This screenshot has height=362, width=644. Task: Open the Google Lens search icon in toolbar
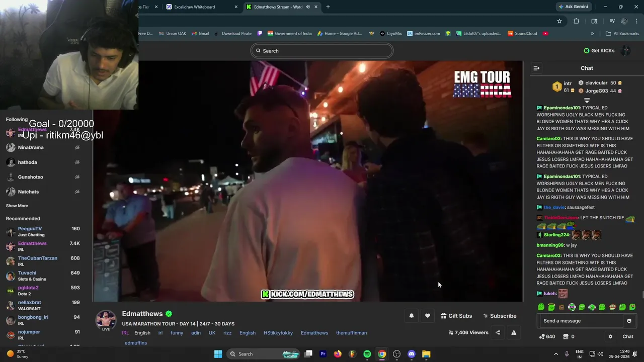(x=594, y=21)
